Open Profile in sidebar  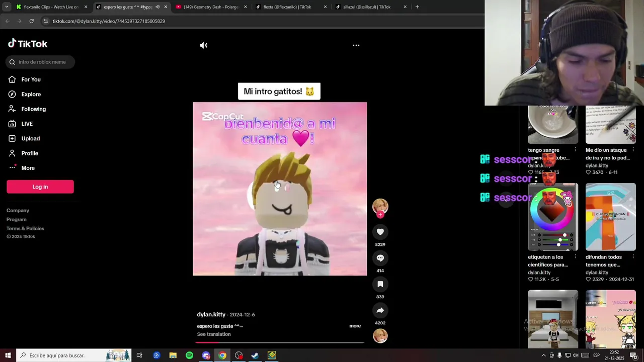(x=29, y=153)
